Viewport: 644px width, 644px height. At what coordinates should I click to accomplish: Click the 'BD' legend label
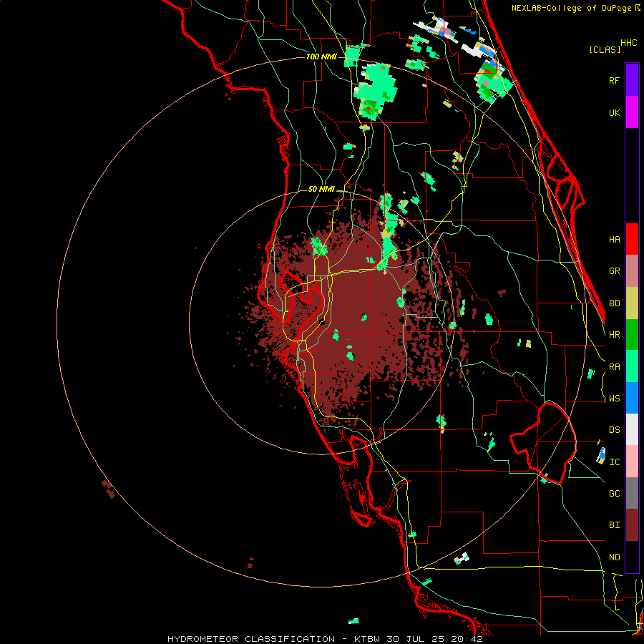click(x=614, y=303)
